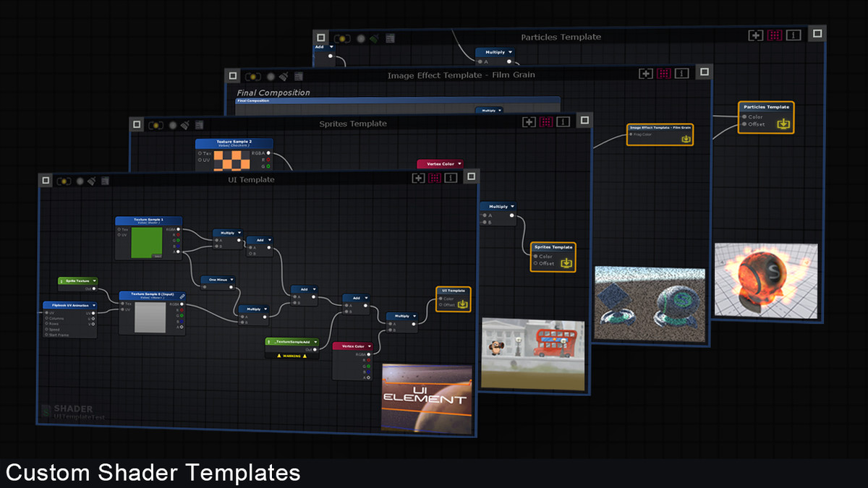Click the focus frame icon in Particles Template window
The width and height of the screenshot is (868, 488).
pos(756,35)
